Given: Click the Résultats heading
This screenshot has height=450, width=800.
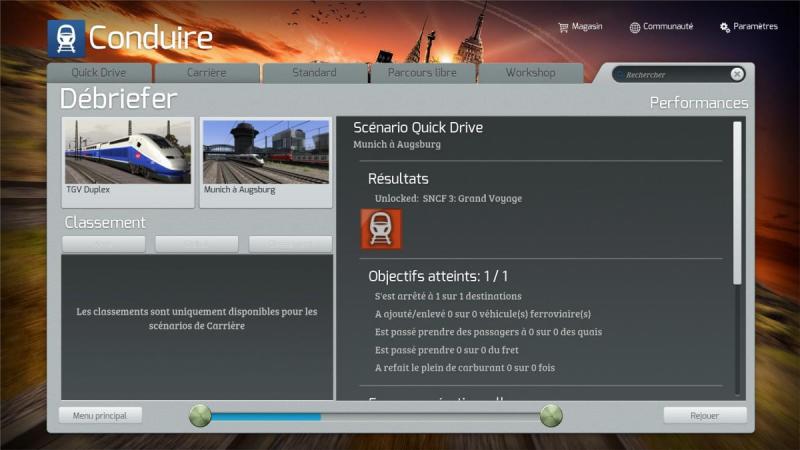Looking at the screenshot, I should 398,179.
